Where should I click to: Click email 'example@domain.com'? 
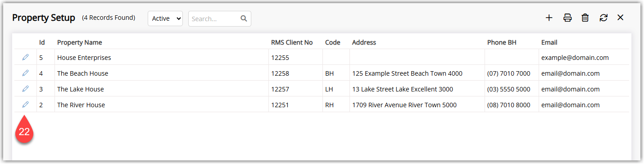click(575, 58)
